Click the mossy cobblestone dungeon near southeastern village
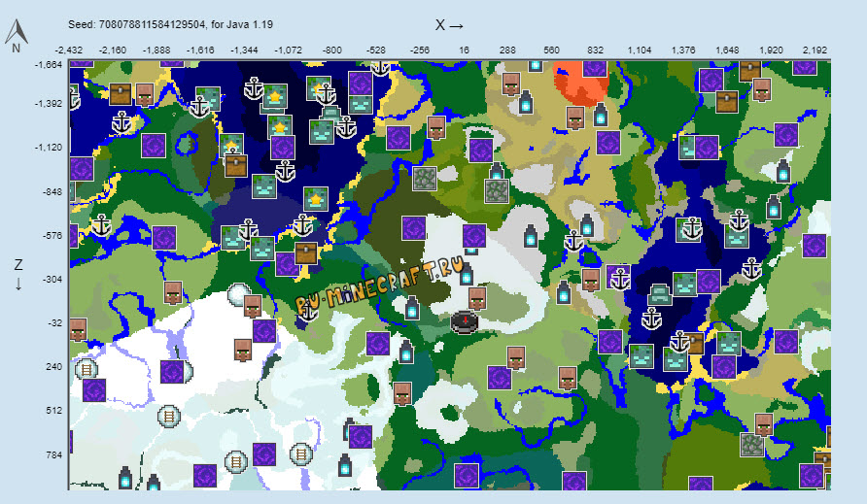The image size is (867, 504). [x=751, y=445]
